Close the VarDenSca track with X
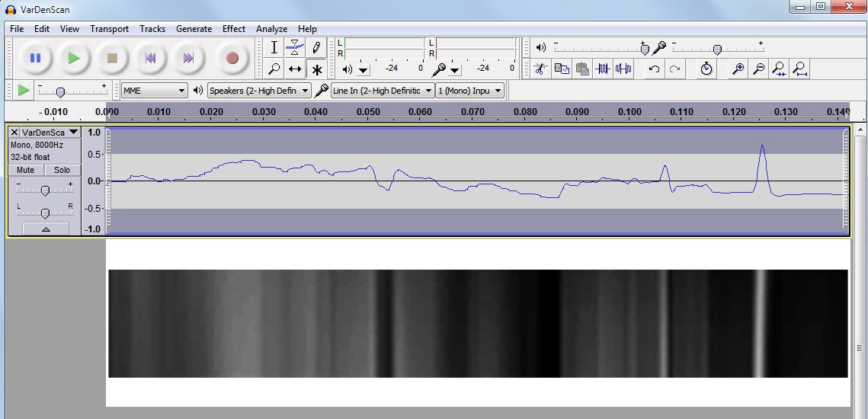Screen dimensions: 868x419 [15, 133]
